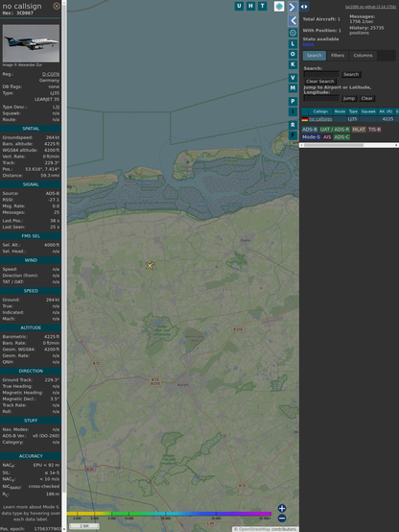Sort table by Alt. (ft) column header
The image size is (399, 532).
(x=386, y=111)
